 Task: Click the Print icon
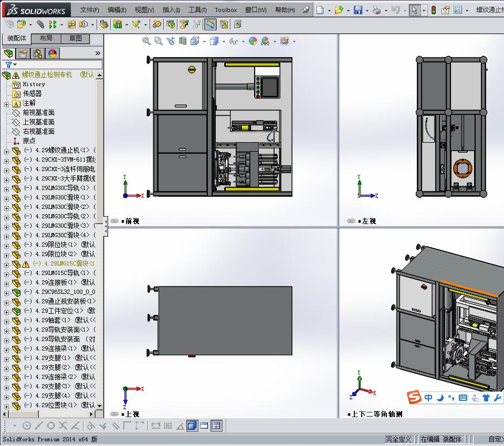[x=376, y=10]
